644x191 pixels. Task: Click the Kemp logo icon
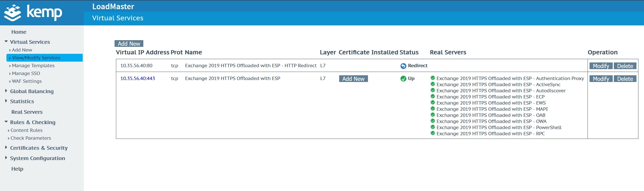(13, 13)
